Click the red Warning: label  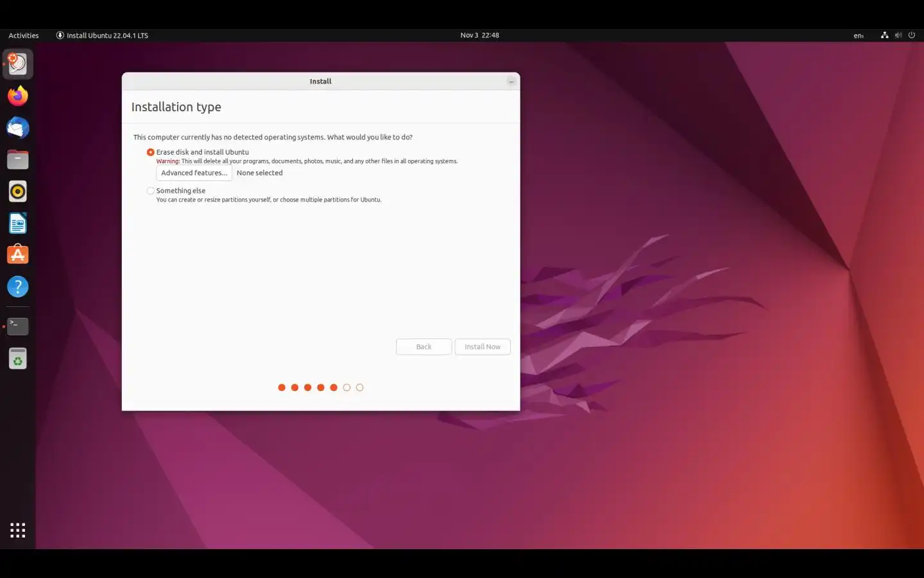(167, 161)
